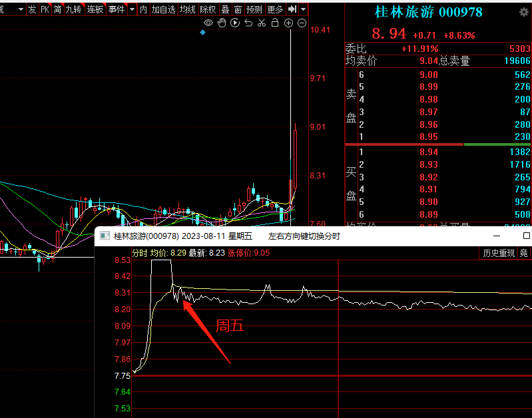Screen dimensions: 532x418
Task: Click the undo arrow icon
Action: [248, 23]
